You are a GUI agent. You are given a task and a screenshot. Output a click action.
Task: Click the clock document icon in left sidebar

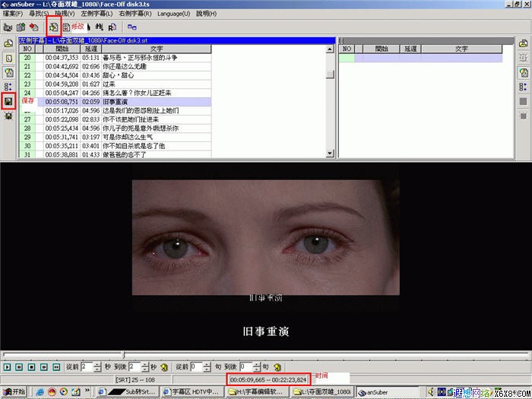9,72
